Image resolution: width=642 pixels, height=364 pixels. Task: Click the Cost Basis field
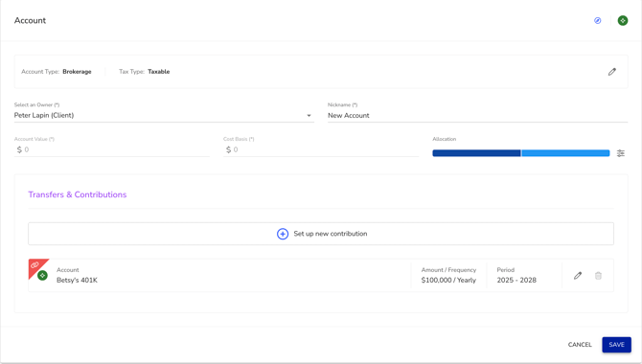pyautogui.click(x=321, y=149)
